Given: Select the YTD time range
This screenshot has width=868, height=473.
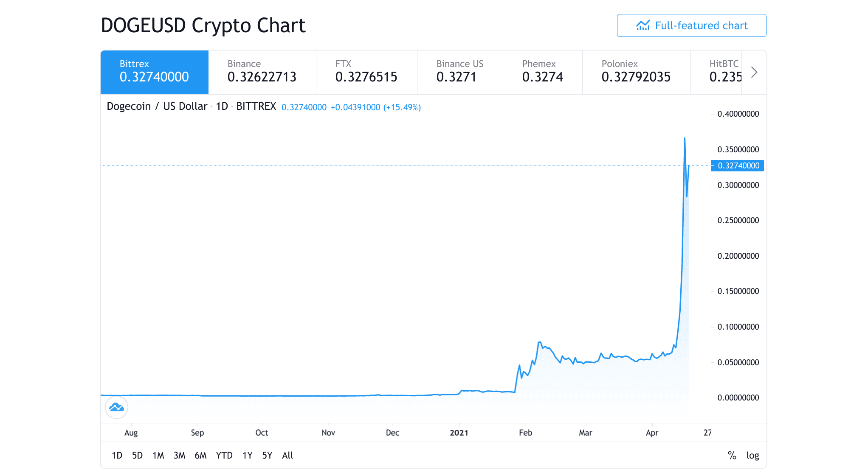Looking at the screenshot, I should point(224,455).
